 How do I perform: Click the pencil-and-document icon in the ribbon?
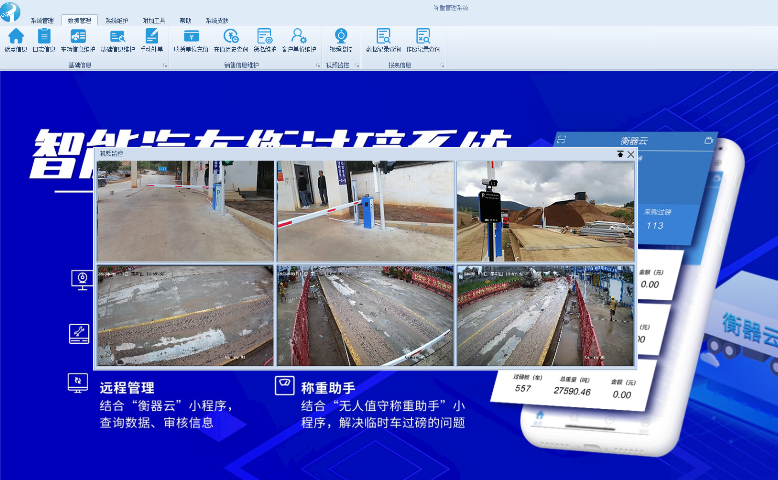(x=151, y=37)
